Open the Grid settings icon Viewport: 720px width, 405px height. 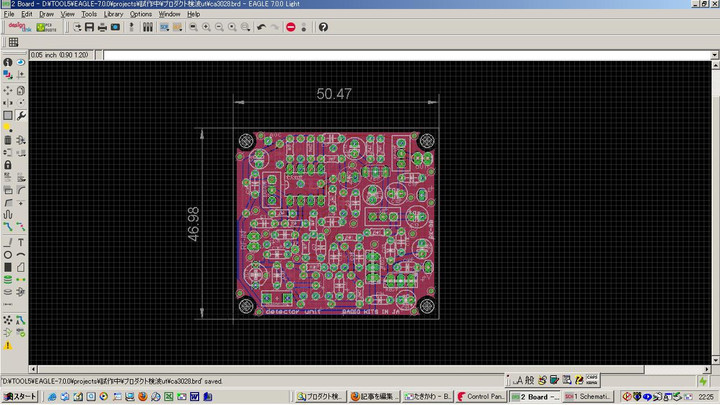click(14, 43)
